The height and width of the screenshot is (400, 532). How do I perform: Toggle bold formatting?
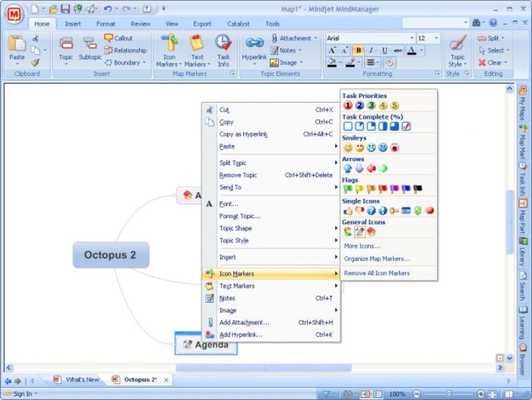click(x=358, y=50)
